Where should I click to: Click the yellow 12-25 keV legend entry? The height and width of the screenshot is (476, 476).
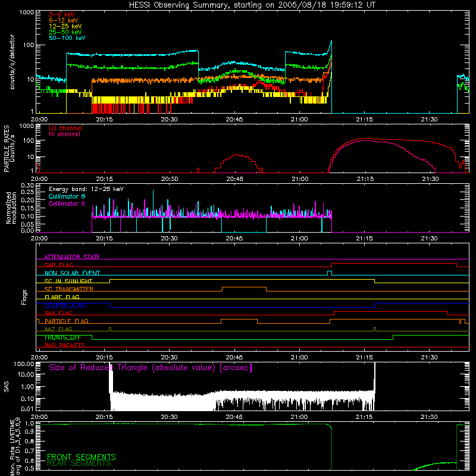[x=65, y=26]
